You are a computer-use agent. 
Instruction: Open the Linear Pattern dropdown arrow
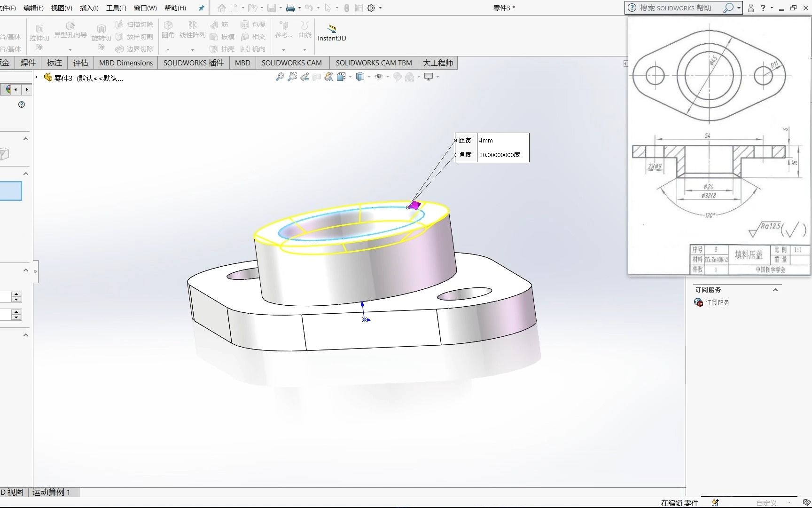tap(192, 50)
